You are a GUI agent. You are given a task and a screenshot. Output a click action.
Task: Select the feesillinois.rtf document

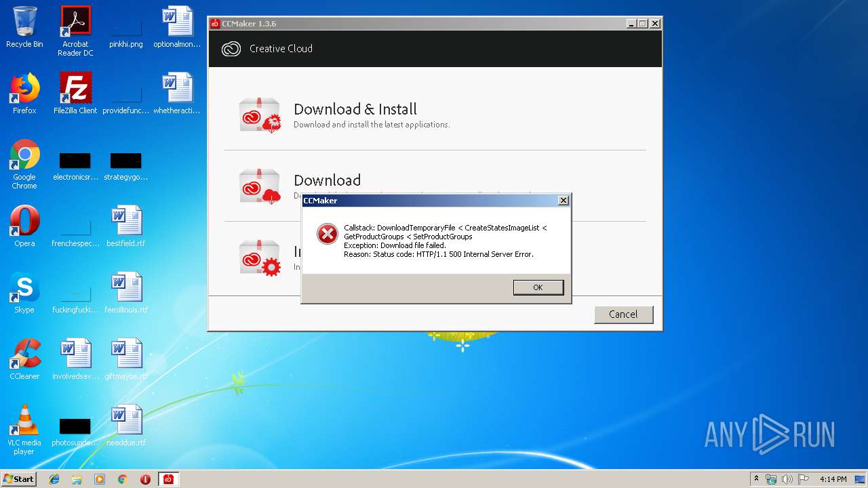[x=126, y=293]
